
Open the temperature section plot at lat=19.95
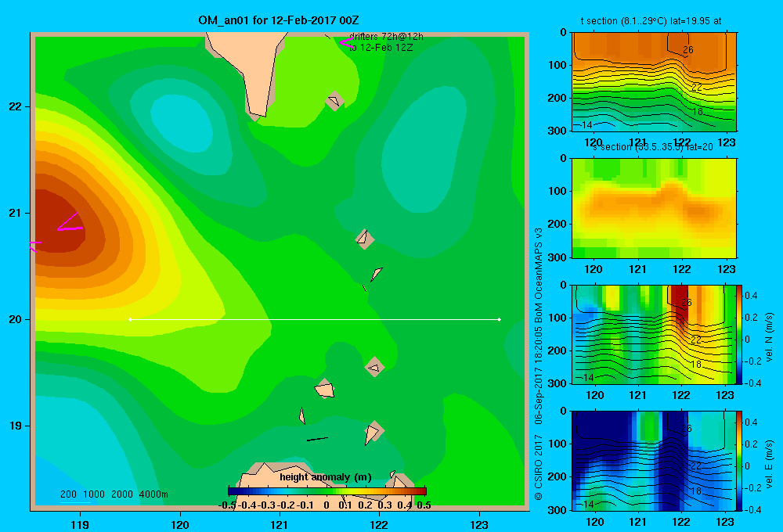[x=654, y=82]
